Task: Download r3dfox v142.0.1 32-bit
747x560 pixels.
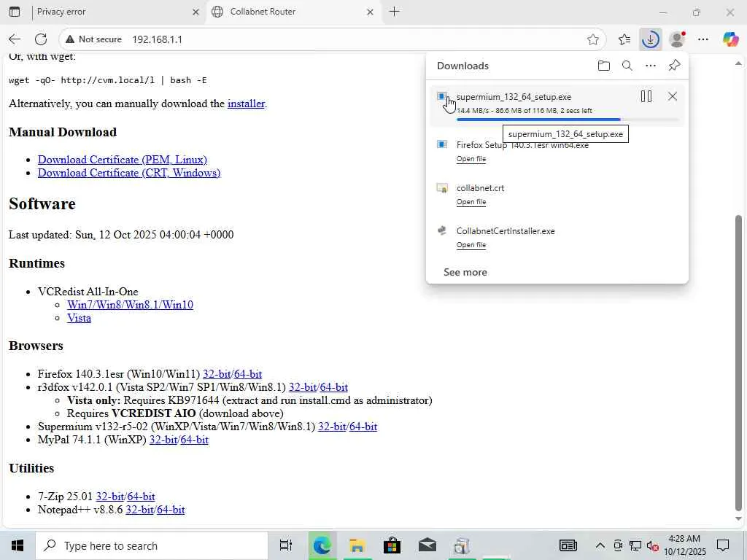Action: [x=303, y=387]
